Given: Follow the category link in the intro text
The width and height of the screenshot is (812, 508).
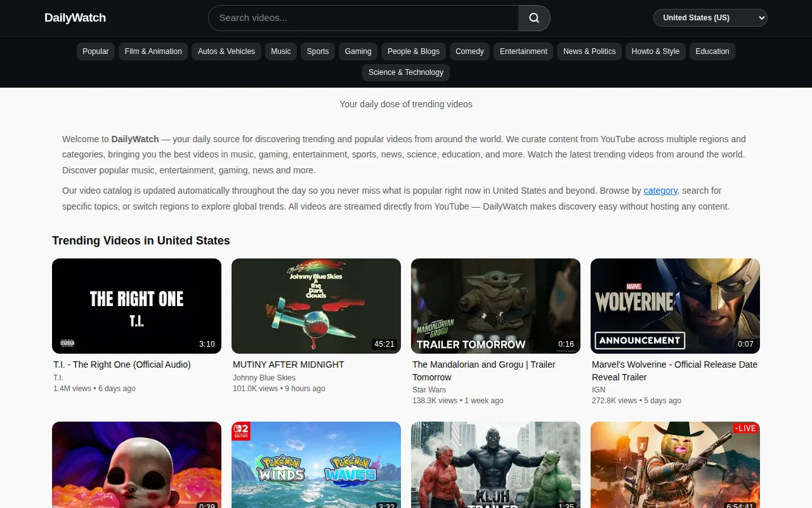Looking at the screenshot, I should 660,190.
